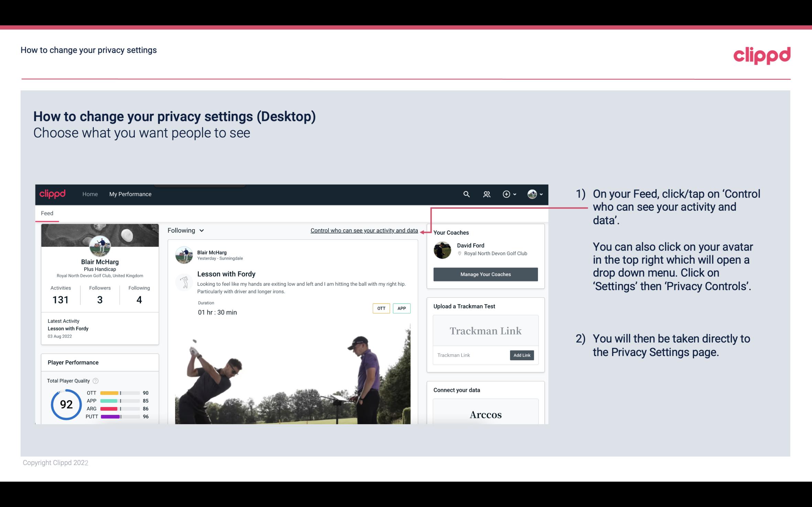Click the Add Link button for Trackman
812x507 pixels.
pyautogui.click(x=521, y=355)
